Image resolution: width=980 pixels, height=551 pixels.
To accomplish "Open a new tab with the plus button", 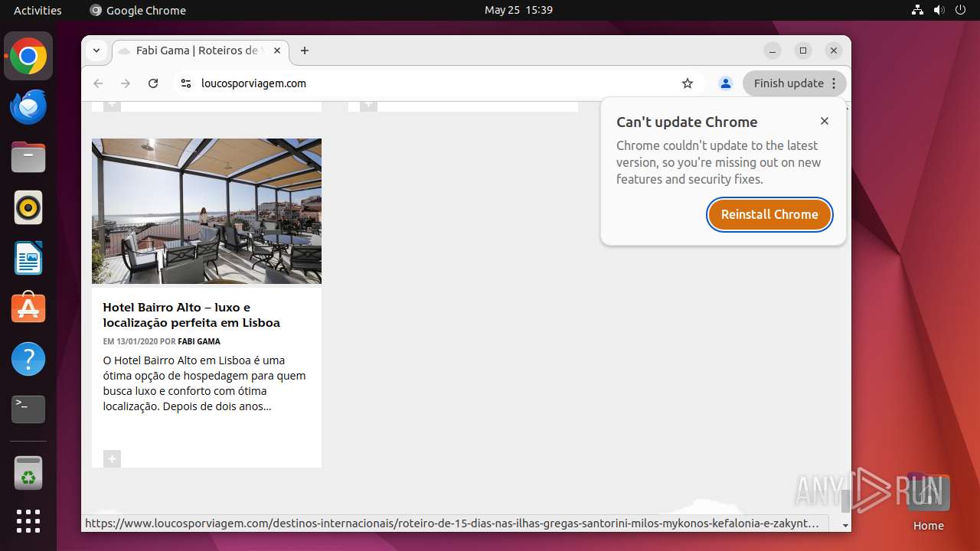I will (x=305, y=51).
